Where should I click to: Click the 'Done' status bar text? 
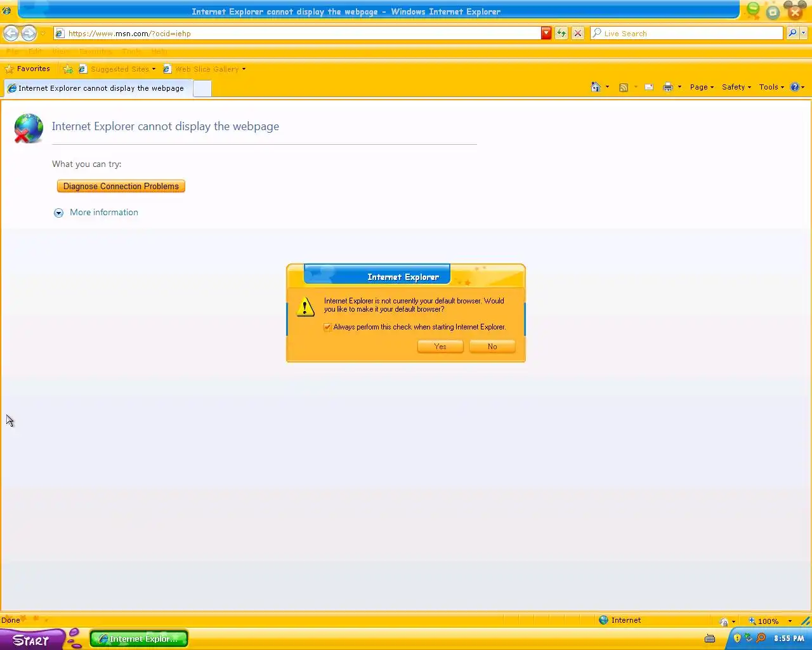[x=11, y=620]
